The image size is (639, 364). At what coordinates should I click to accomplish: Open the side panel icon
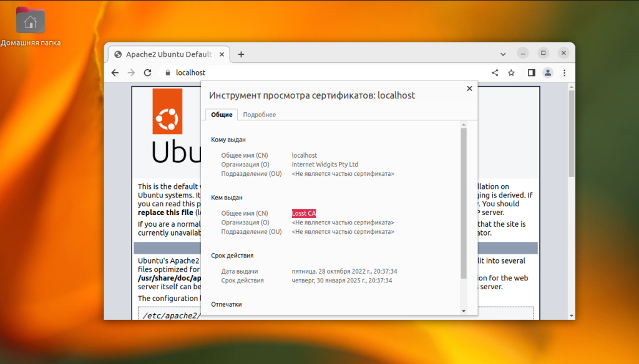click(530, 72)
